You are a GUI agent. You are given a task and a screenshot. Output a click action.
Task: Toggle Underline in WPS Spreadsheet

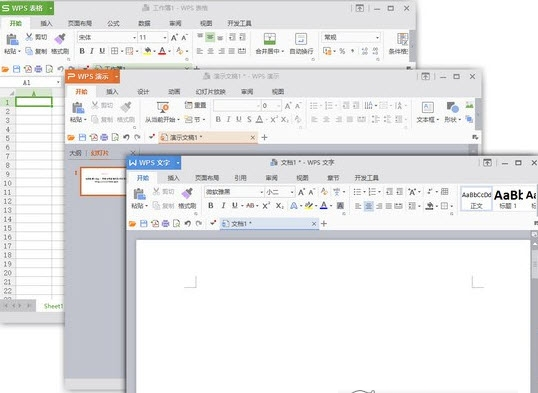tap(102, 51)
